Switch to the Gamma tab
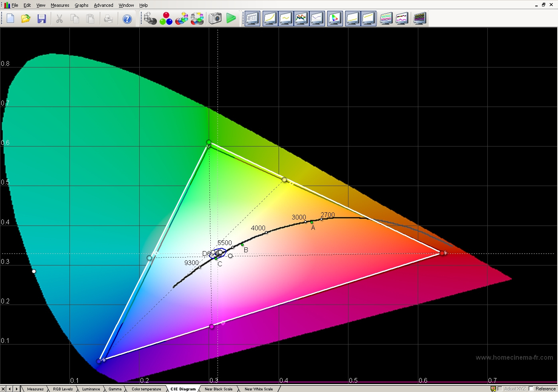558x392 pixels. (115, 389)
